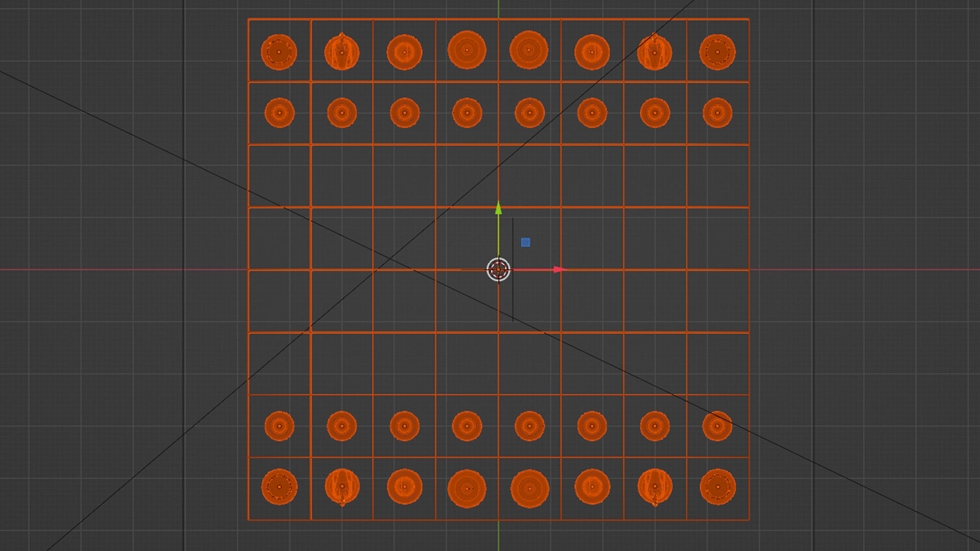Select the rook in the bottom-left corner square
The image size is (980, 551).
coord(279,487)
